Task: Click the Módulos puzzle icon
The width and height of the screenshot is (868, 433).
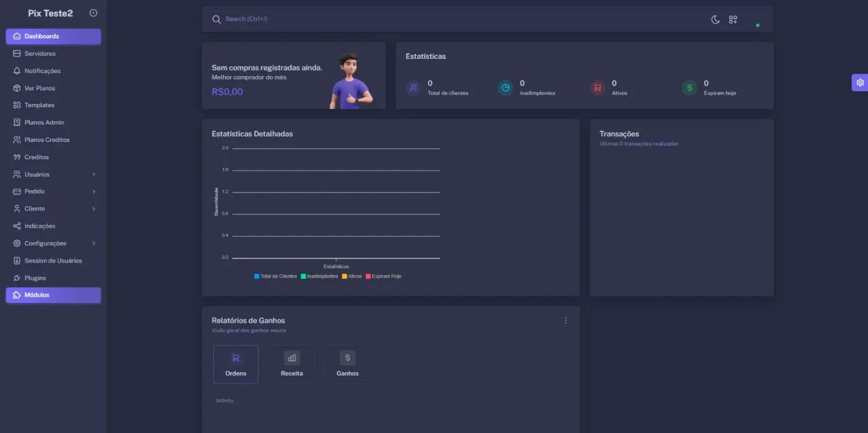Action: pos(17,295)
